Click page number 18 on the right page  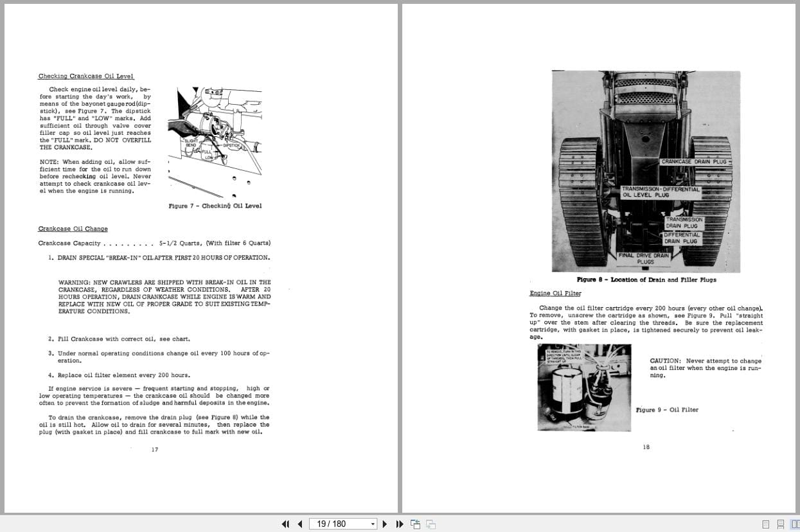[646, 447]
